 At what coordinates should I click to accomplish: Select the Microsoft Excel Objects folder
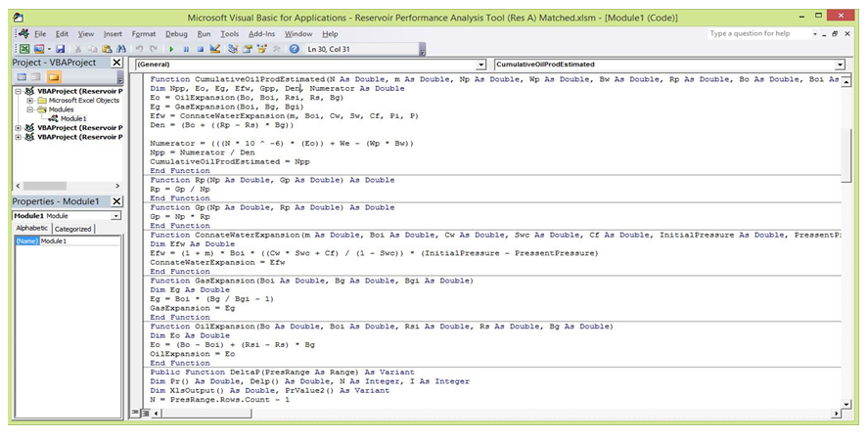83,101
